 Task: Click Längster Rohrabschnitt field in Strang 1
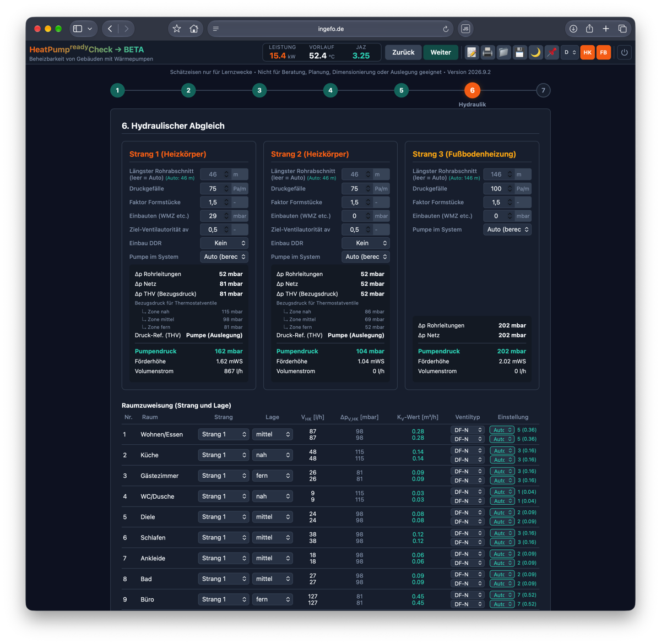pyautogui.click(x=216, y=174)
